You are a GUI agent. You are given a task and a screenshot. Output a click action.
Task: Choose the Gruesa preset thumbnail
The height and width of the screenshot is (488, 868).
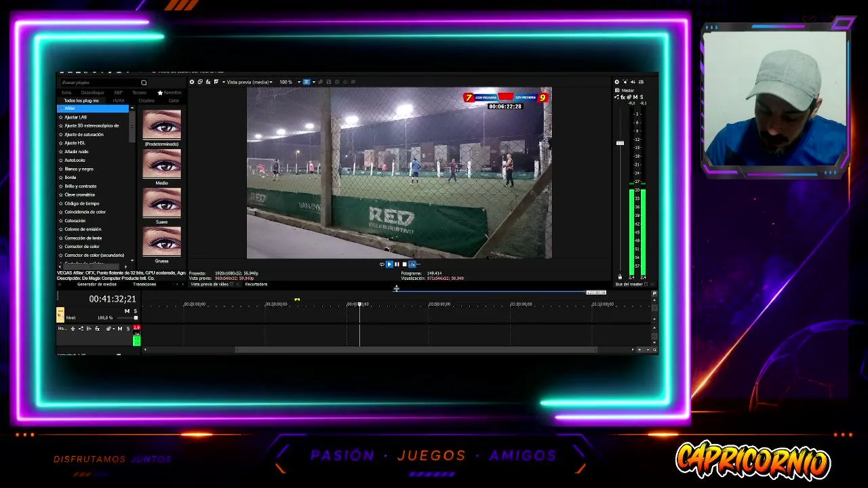click(x=162, y=241)
